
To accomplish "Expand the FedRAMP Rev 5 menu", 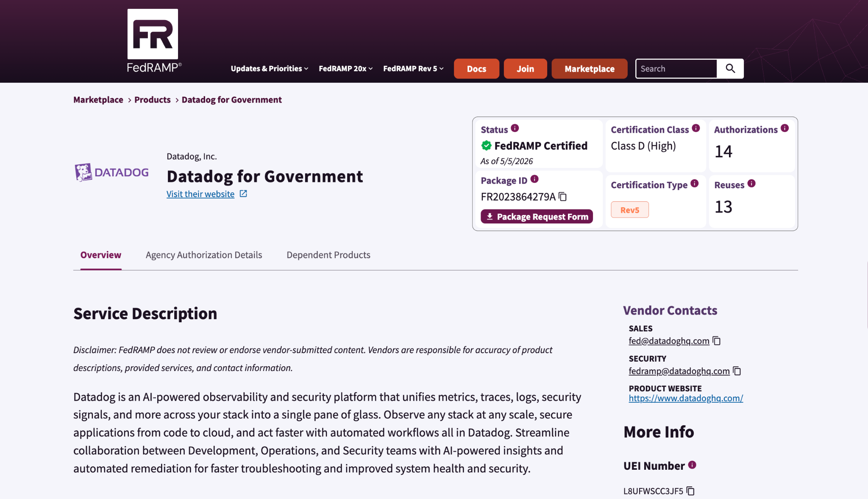I will click(414, 69).
